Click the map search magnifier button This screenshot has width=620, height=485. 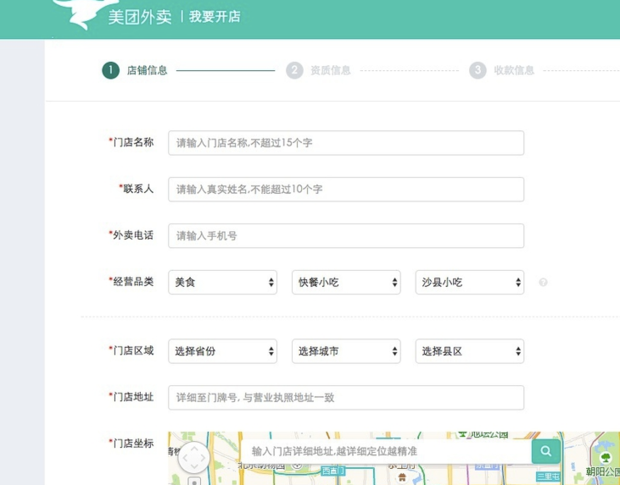(546, 451)
